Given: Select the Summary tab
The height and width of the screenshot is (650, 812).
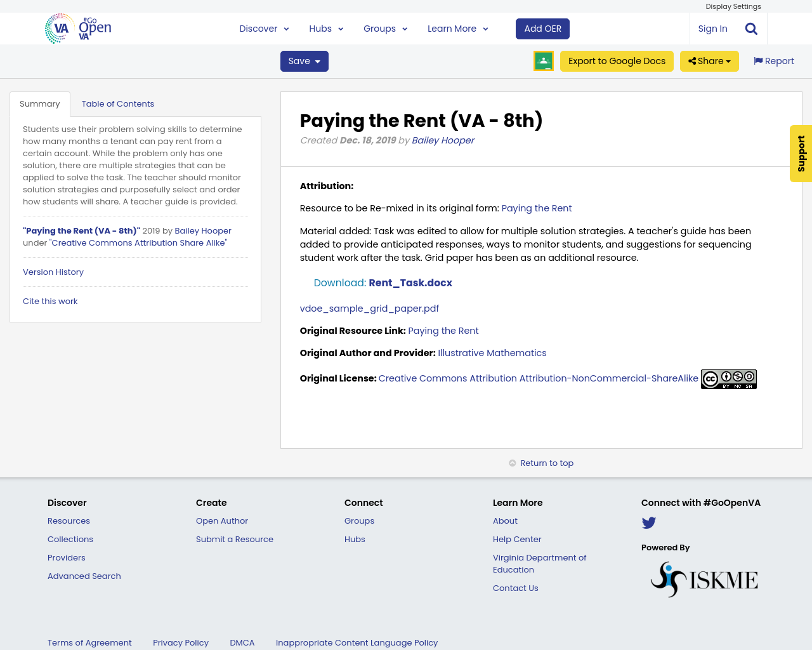Looking at the screenshot, I should tap(40, 103).
